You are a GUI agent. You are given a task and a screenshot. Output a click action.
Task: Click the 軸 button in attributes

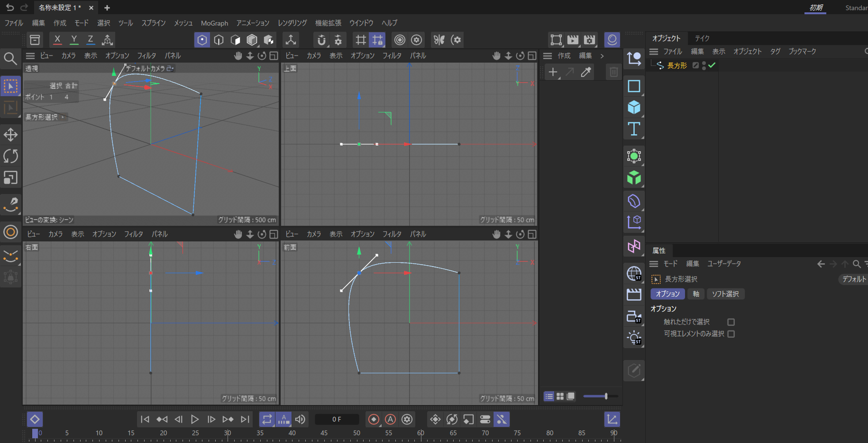(696, 294)
